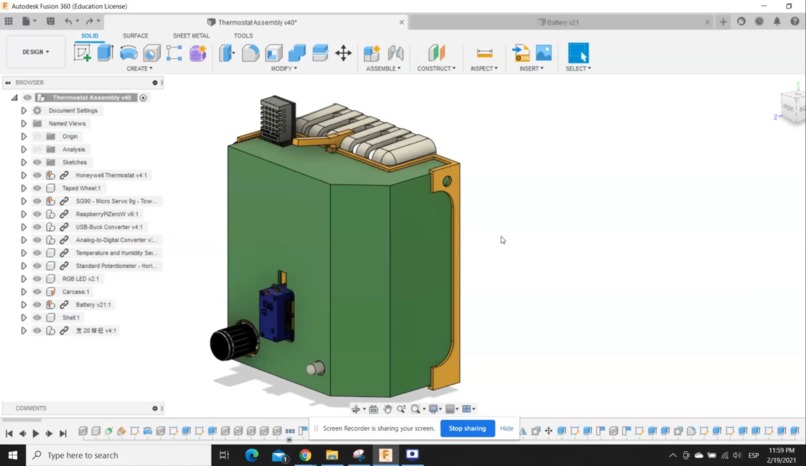Select the Create Form tool
806x466 pixels.
coord(198,53)
